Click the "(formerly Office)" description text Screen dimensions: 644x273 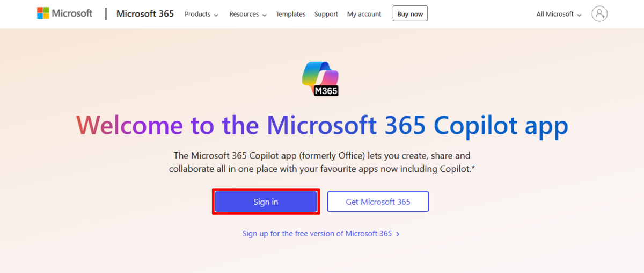coord(333,156)
